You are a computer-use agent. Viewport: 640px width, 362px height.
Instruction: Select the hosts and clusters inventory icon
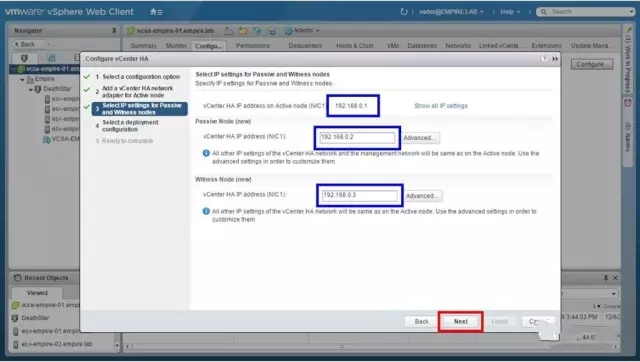coord(24,58)
